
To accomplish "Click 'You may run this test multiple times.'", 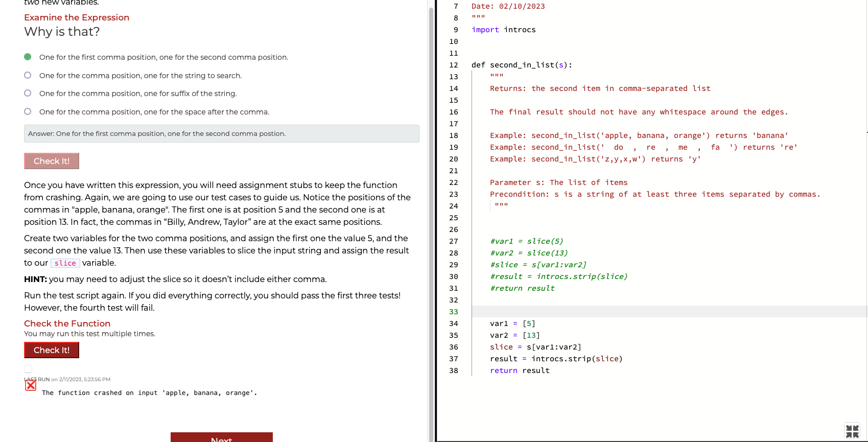I will (x=89, y=334).
